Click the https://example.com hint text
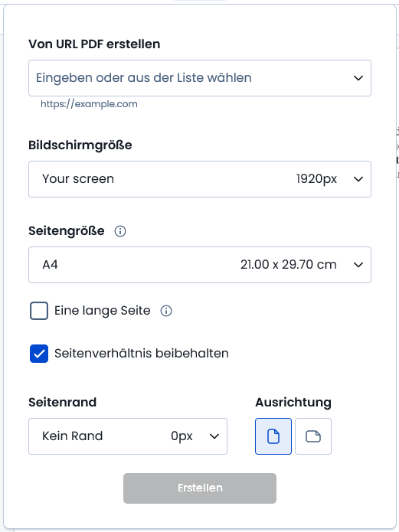Screen dimensions: 399x532 [x=89, y=104]
